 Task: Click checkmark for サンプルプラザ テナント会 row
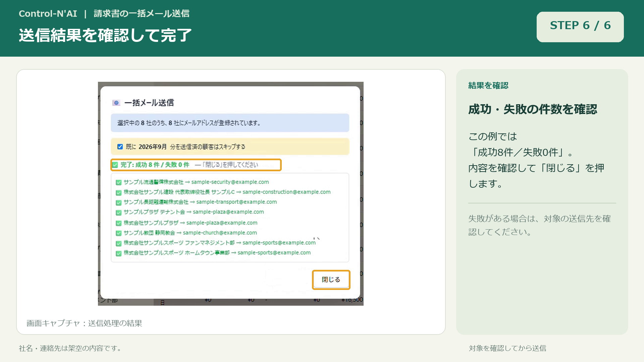point(118,213)
